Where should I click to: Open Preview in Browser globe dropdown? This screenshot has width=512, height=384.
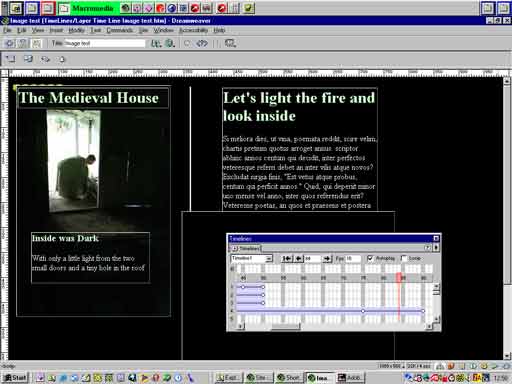(170, 43)
